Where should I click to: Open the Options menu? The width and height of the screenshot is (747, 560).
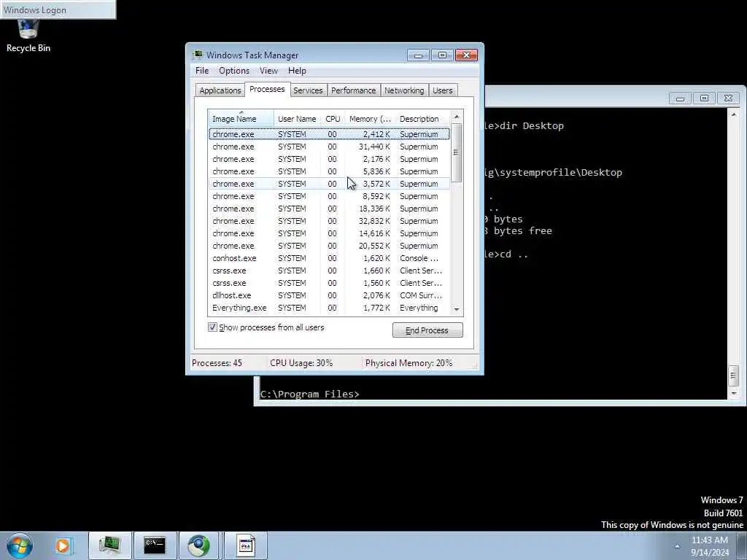coord(234,71)
